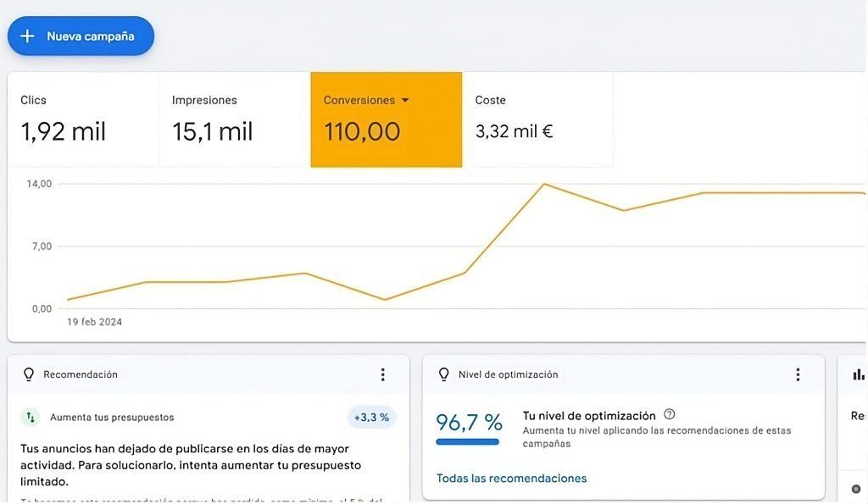Expand the Conversiones metric dropdown arrow
Image resolution: width=868 pixels, height=504 pixels.
click(x=405, y=100)
